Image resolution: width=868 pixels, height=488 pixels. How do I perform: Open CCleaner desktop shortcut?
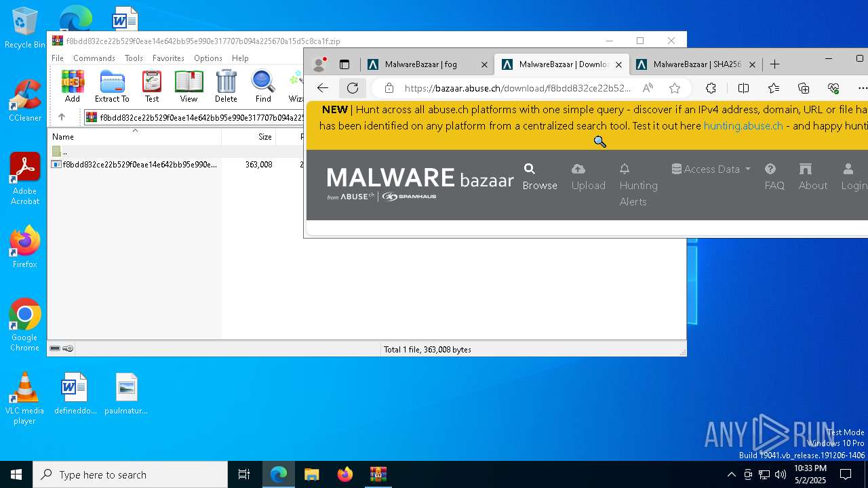tap(25, 101)
